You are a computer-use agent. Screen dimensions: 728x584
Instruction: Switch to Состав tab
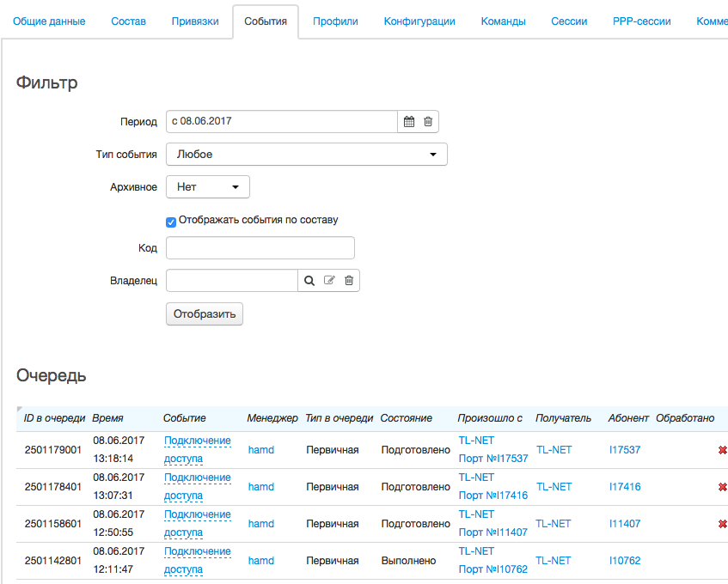click(129, 21)
